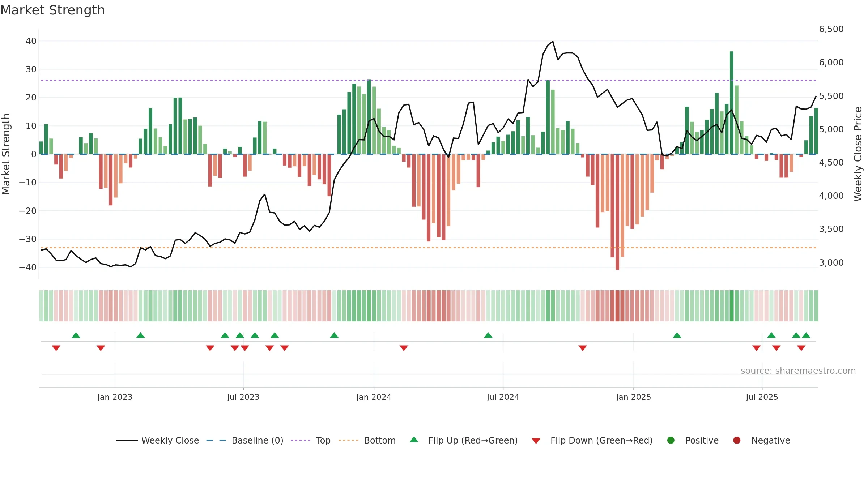
Task: Click the Jul 2024 x-axis label
Action: [503, 397]
